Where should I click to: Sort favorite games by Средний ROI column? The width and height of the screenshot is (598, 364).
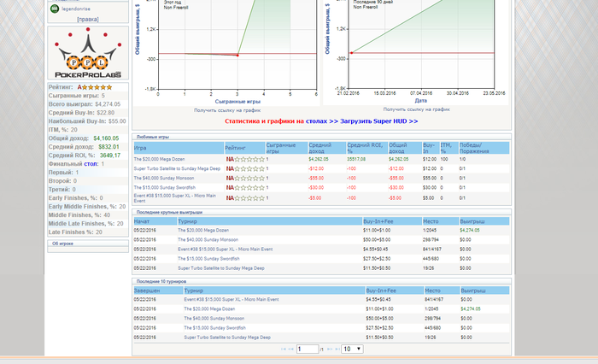click(x=366, y=148)
